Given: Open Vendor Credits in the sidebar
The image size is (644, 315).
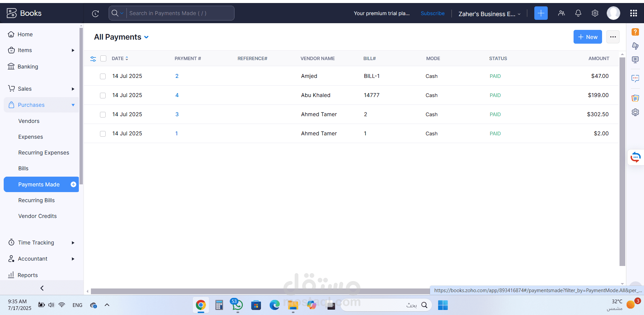Looking at the screenshot, I should (x=38, y=216).
